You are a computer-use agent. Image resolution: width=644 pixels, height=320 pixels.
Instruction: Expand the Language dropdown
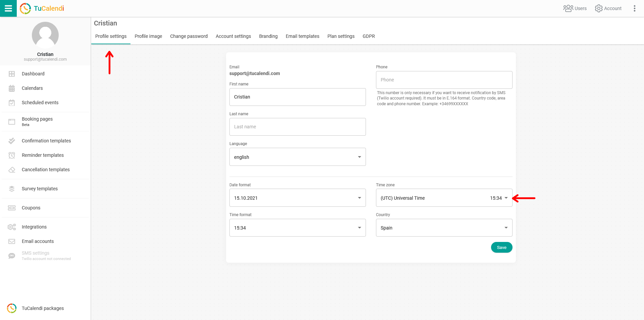point(297,157)
